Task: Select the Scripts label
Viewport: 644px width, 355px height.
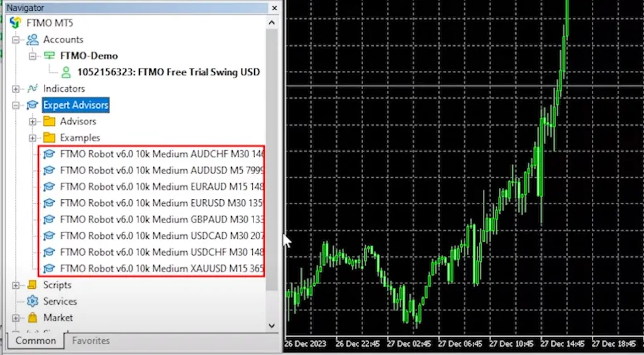Action: pyautogui.click(x=57, y=285)
